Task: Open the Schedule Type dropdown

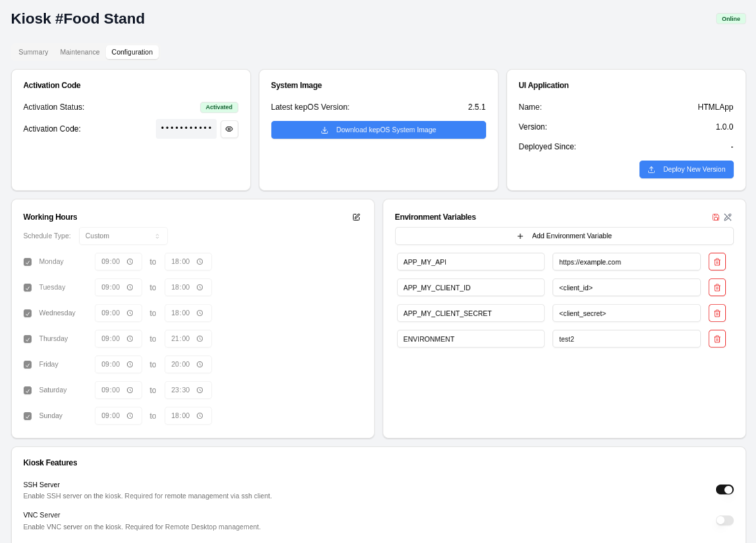Action: pos(123,236)
